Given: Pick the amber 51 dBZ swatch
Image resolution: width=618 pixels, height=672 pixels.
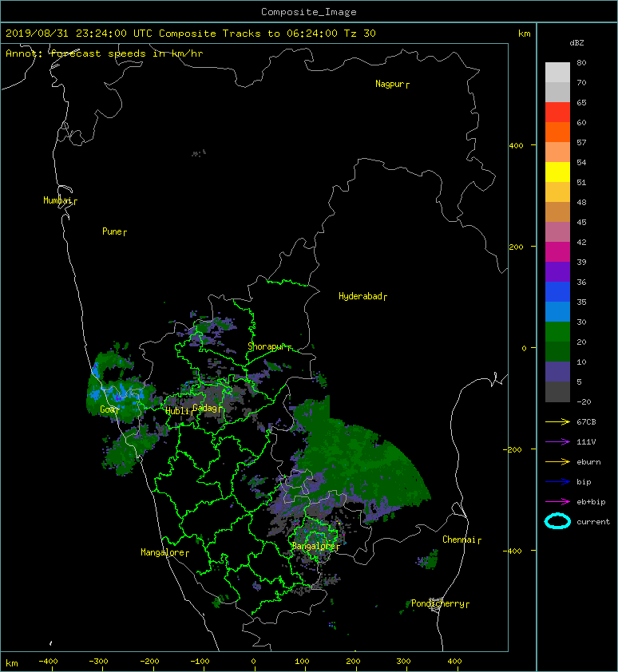Looking at the screenshot, I should point(557,192).
